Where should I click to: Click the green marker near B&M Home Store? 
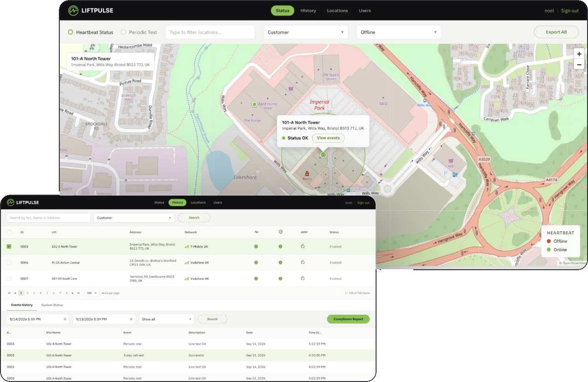(x=254, y=104)
